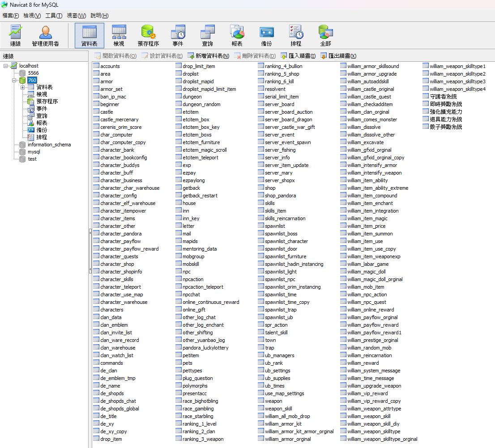
Task: Open 管理使用者 user management
Action: pyautogui.click(x=45, y=35)
